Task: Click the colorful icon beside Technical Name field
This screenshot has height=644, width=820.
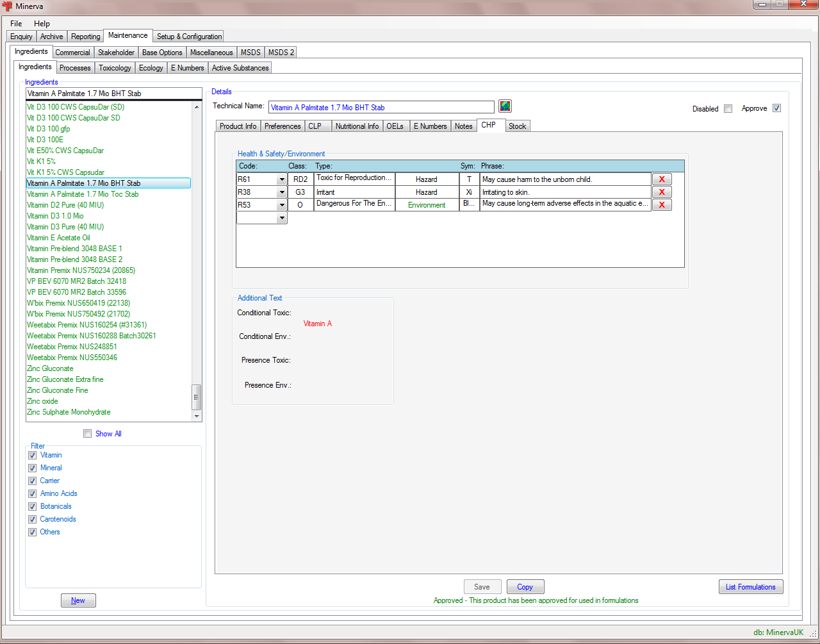Action: pos(505,106)
